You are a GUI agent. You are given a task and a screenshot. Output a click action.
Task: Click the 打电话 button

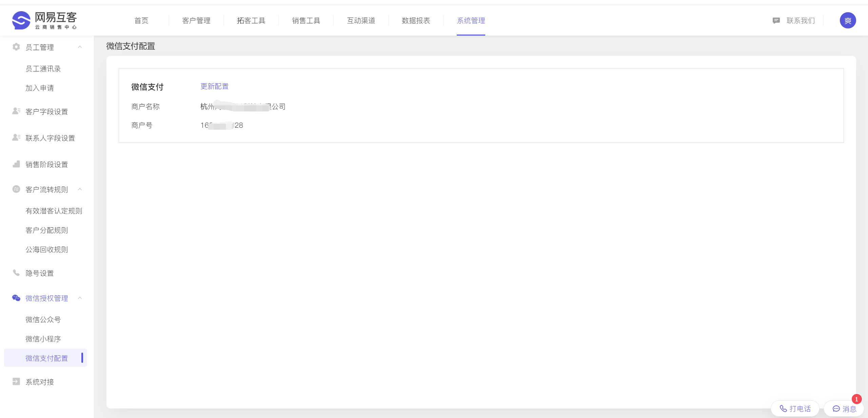795,409
